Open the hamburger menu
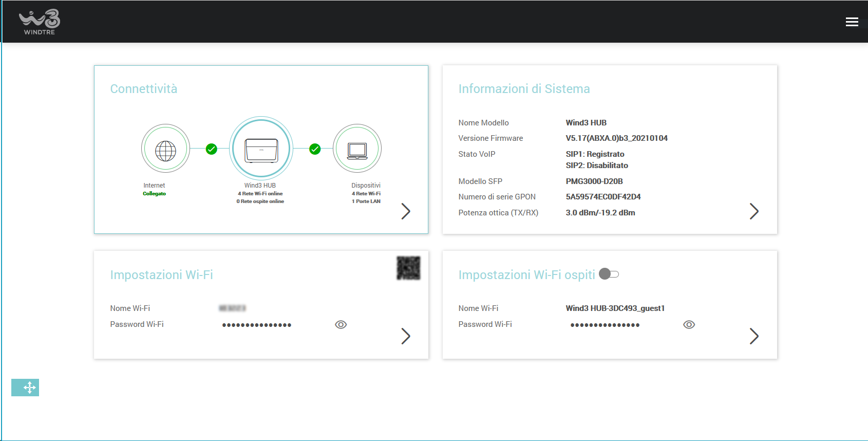The height and width of the screenshot is (441, 868). (852, 22)
